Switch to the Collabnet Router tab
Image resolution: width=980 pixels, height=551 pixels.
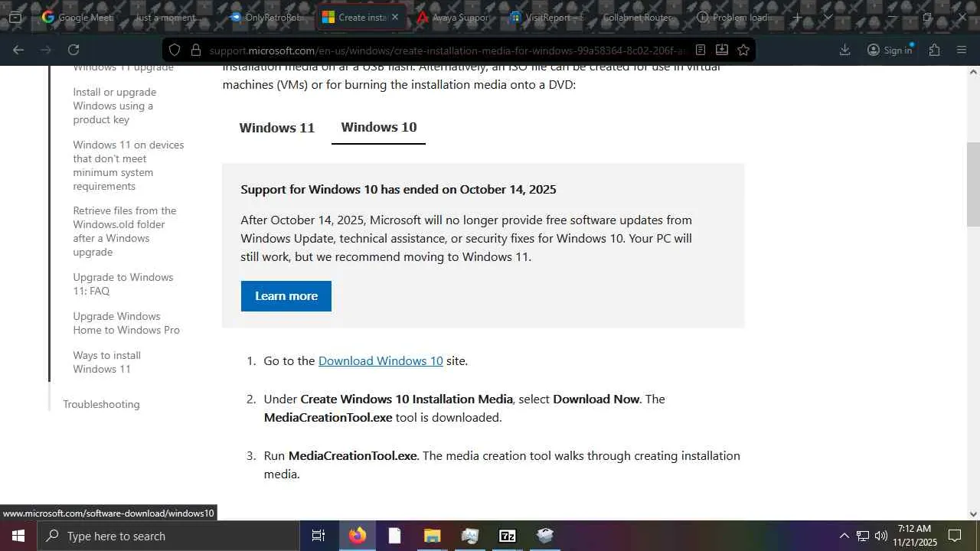coord(637,17)
